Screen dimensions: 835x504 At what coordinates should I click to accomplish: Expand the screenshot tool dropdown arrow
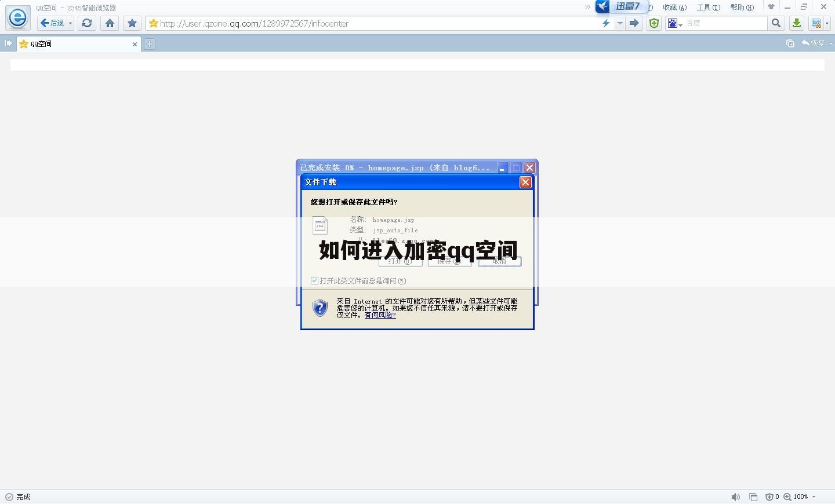click(827, 23)
